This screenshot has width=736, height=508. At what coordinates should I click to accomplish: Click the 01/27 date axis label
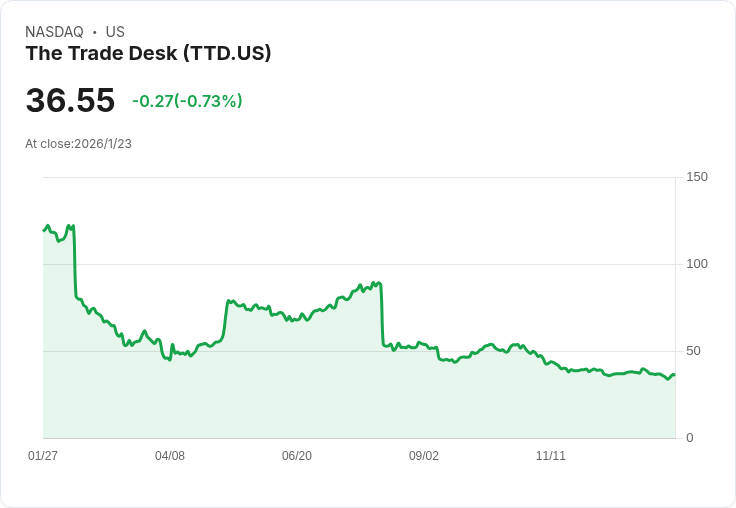tap(43, 456)
